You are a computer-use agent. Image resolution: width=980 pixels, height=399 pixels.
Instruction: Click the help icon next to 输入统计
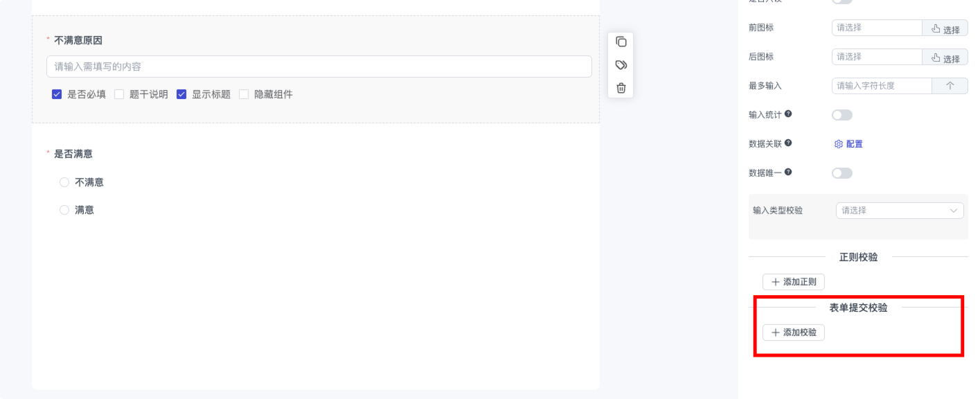pos(788,114)
